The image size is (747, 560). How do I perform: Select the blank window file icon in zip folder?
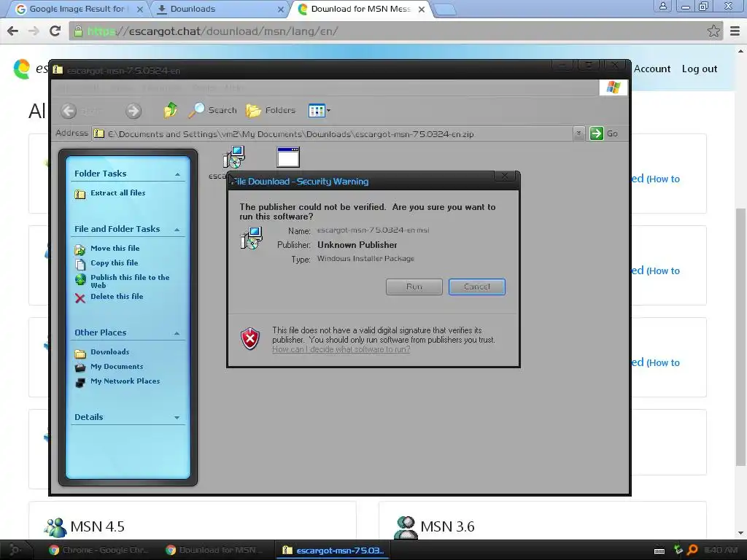pyautogui.click(x=288, y=157)
